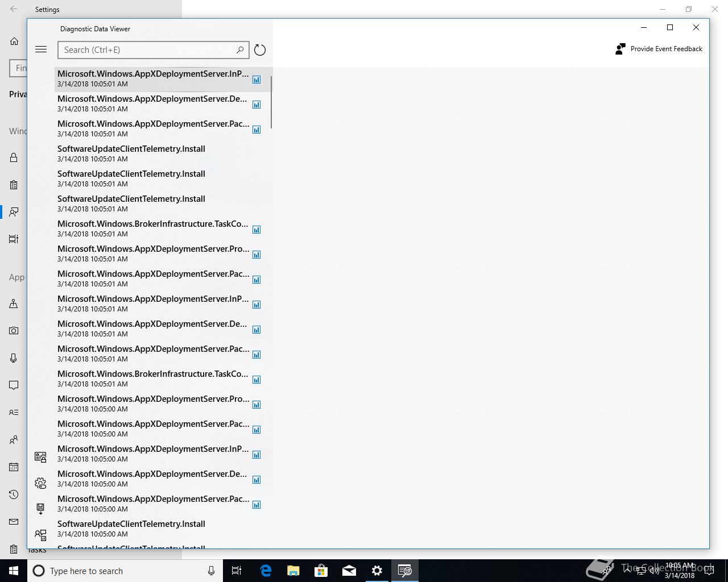
Task: Open Diagnostics & feedback icon in Settings
Action: (14, 212)
